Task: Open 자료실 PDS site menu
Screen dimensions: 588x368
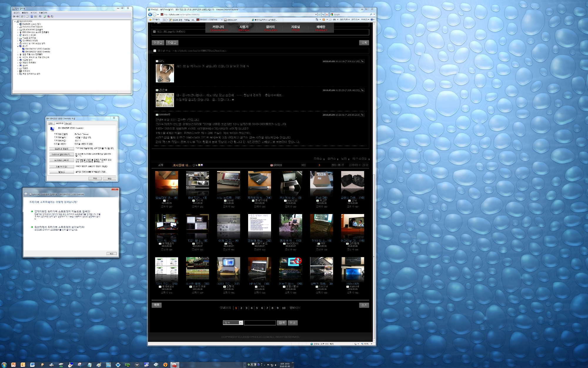Action: (296, 28)
